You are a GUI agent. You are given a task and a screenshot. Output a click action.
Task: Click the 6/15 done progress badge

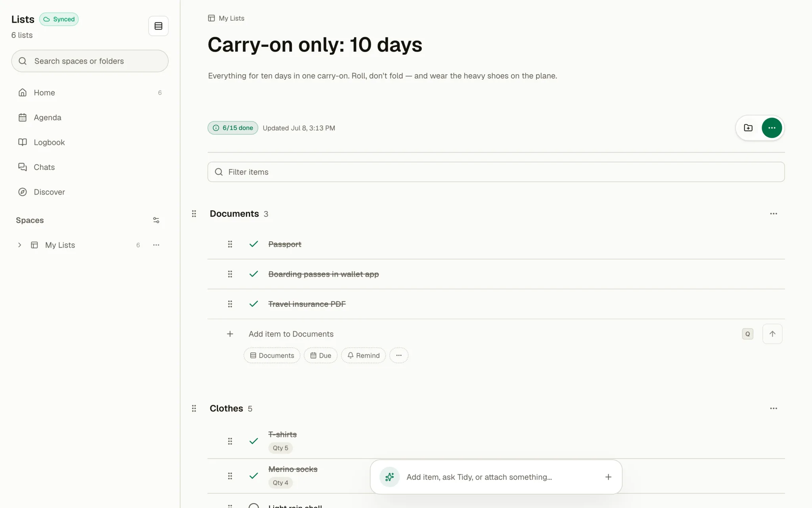[233, 128]
